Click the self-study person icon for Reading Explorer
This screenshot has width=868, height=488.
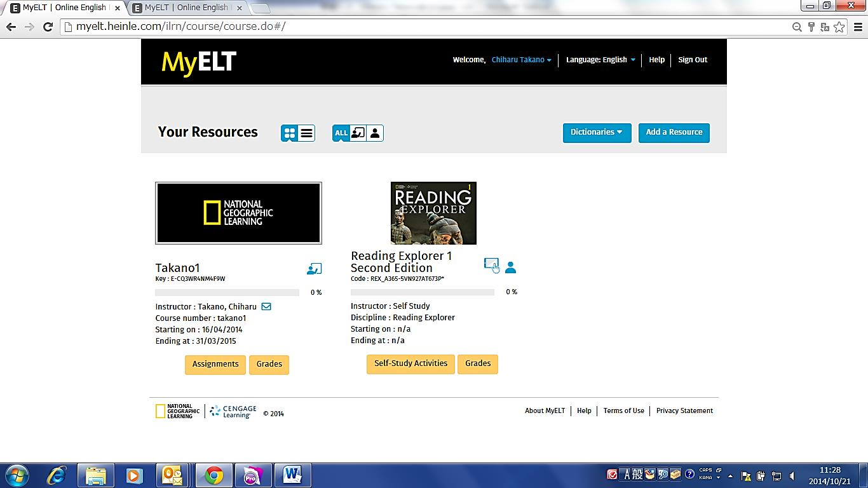[x=510, y=268]
